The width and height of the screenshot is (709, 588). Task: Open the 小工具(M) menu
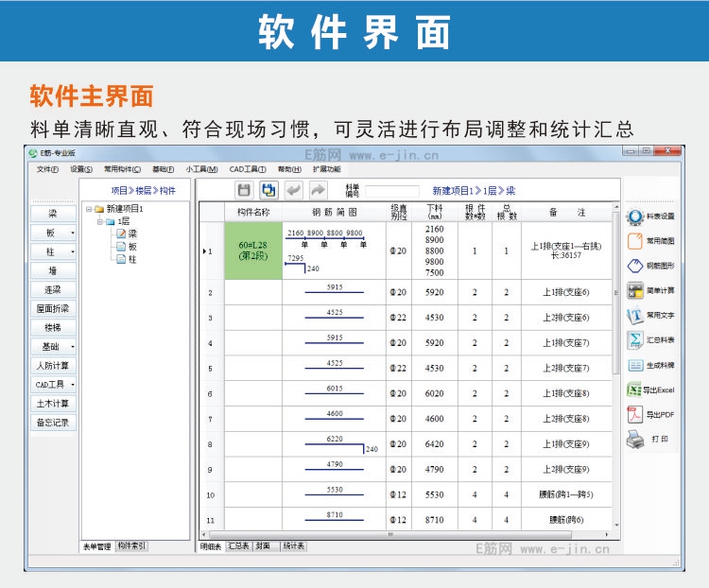click(x=201, y=169)
